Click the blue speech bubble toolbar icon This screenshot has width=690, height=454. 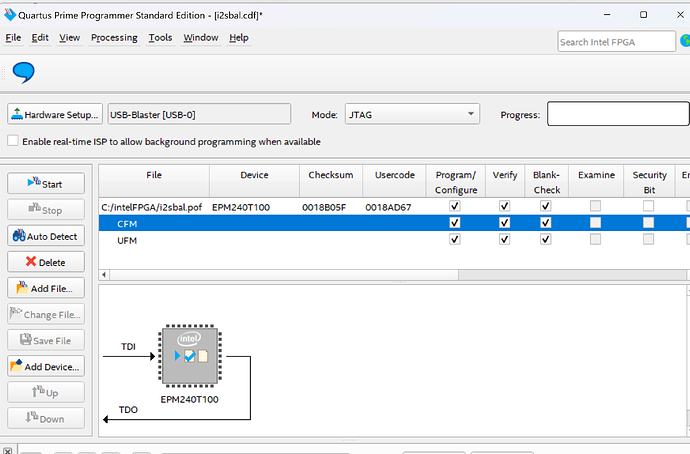tap(23, 73)
